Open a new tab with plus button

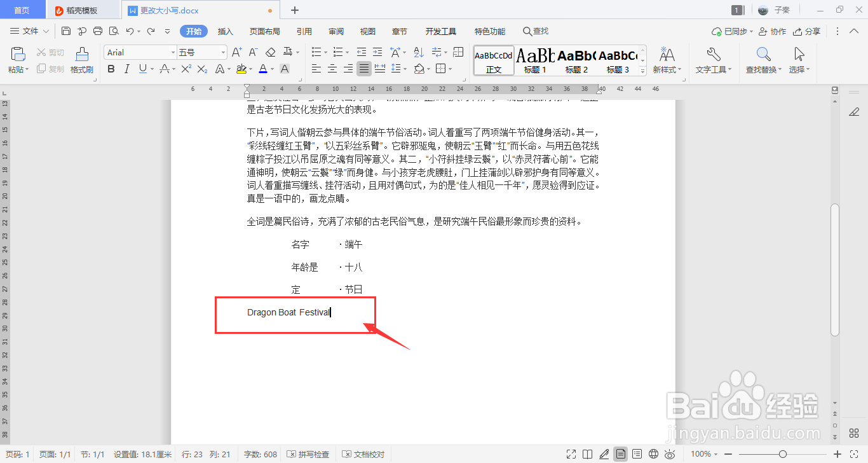coord(295,10)
